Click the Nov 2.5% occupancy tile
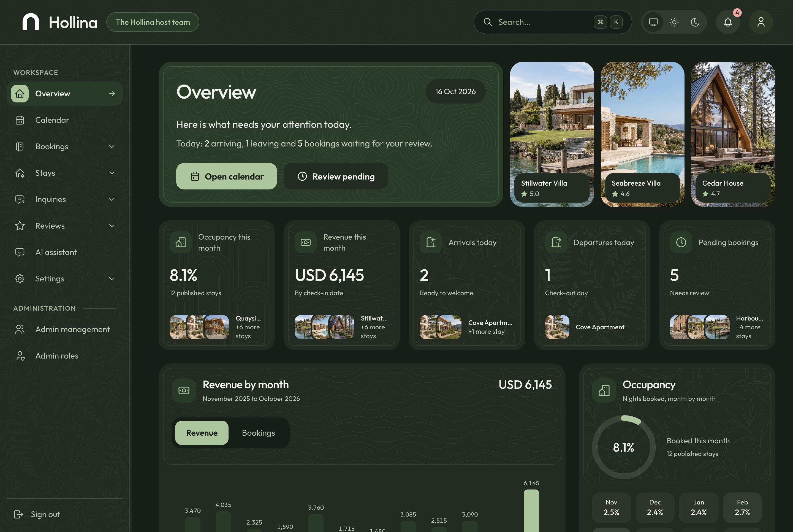793x532 pixels. [611, 507]
